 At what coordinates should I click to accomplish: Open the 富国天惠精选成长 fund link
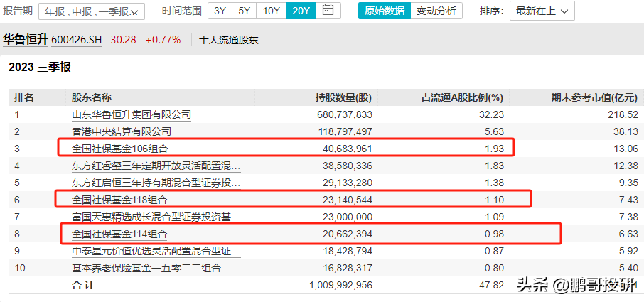click(x=156, y=217)
